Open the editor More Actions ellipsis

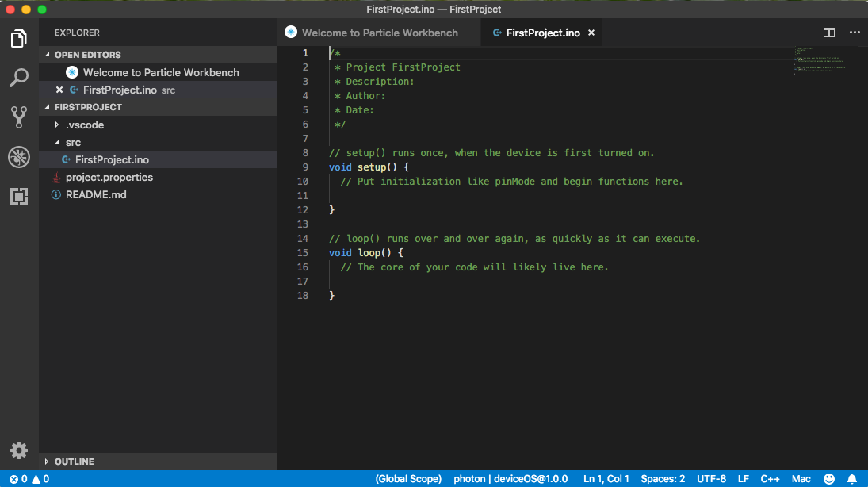(855, 33)
